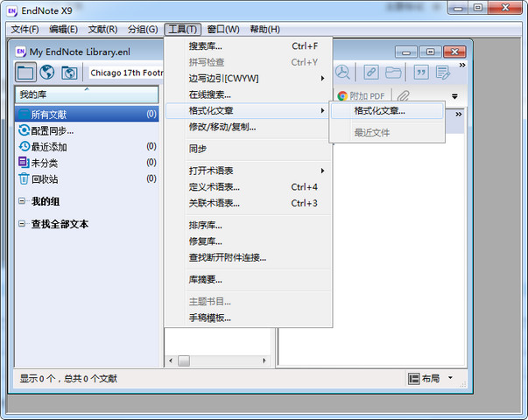Click the My EndNote Library.enl window icon
528x420 pixels.
(21, 52)
